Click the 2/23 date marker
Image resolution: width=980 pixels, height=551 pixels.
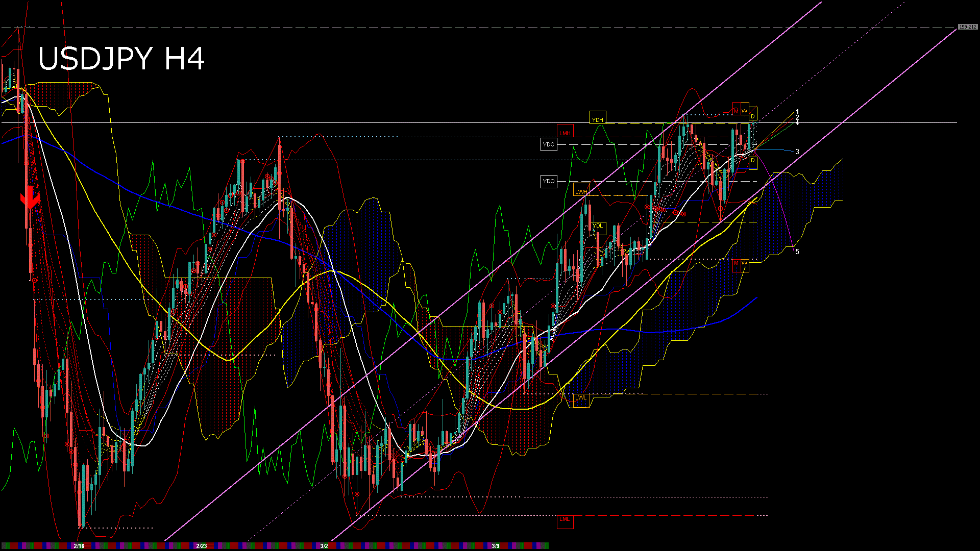pyautogui.click(x=202, y=546)
